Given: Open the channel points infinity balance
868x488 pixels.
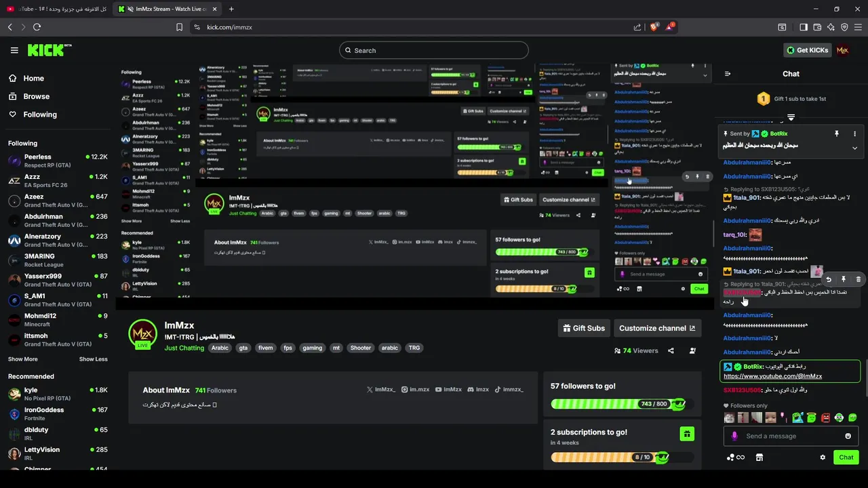Looking at the screenshot, I should pyautogui.click(x=735, y=457).
